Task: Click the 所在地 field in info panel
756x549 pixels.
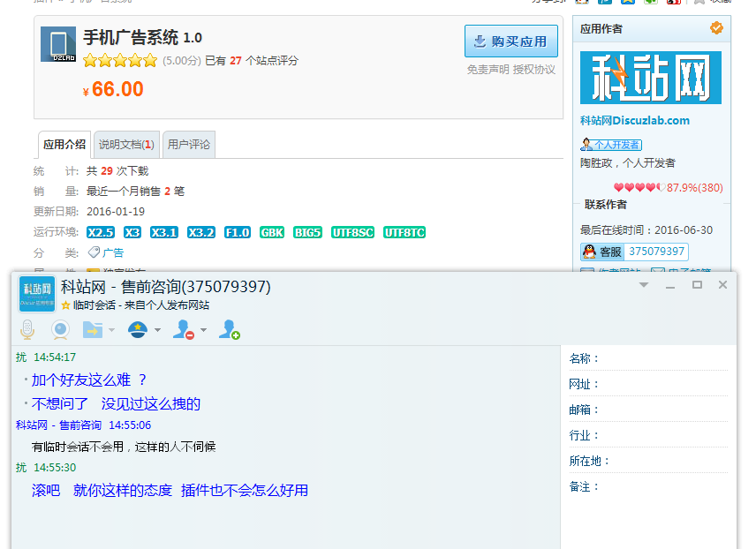Action: pyautogui.click(x=648, y=461)
